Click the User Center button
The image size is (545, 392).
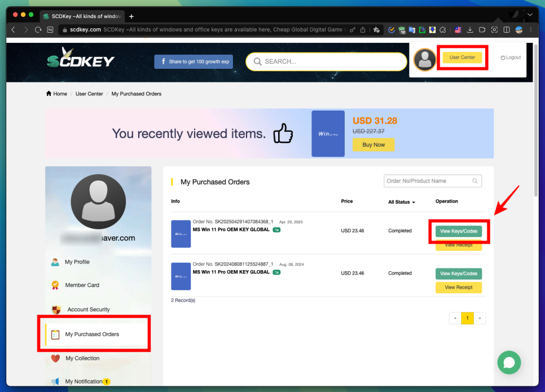click(462, 58)
